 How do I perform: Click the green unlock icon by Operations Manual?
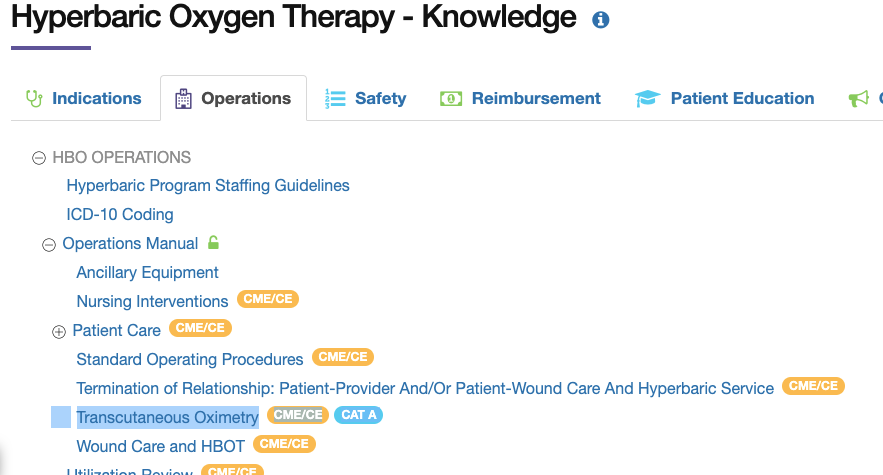(x=213, y=242)
